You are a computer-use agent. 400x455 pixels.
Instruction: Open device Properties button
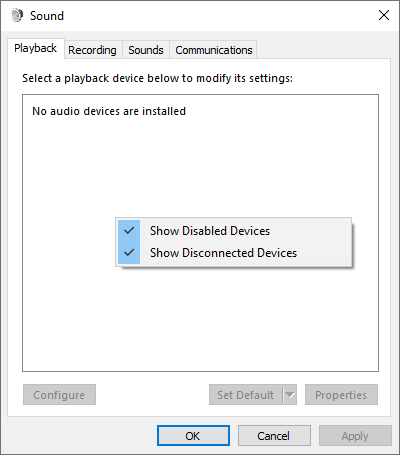(341, 395)
